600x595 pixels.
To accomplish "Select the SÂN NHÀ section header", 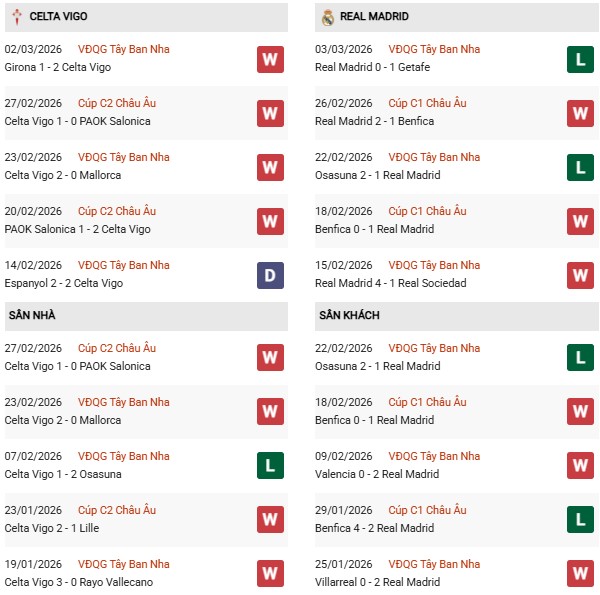I will point(32,316).
